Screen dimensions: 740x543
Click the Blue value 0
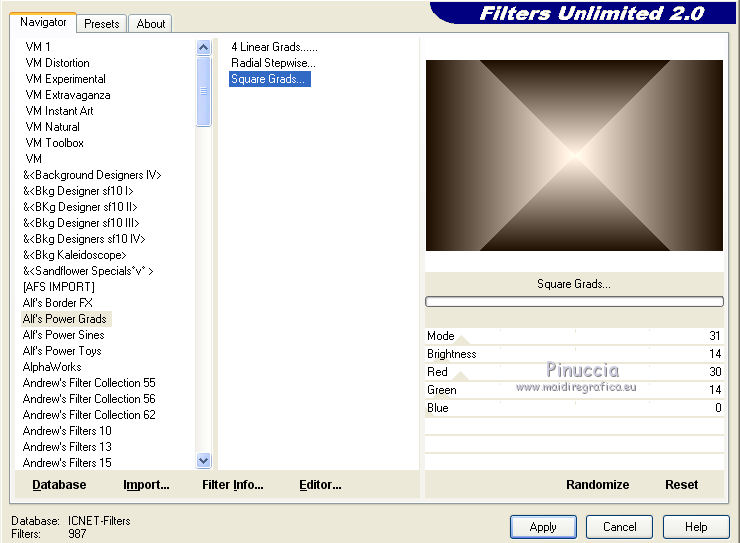pyautogui.click(x=718, y=408)
